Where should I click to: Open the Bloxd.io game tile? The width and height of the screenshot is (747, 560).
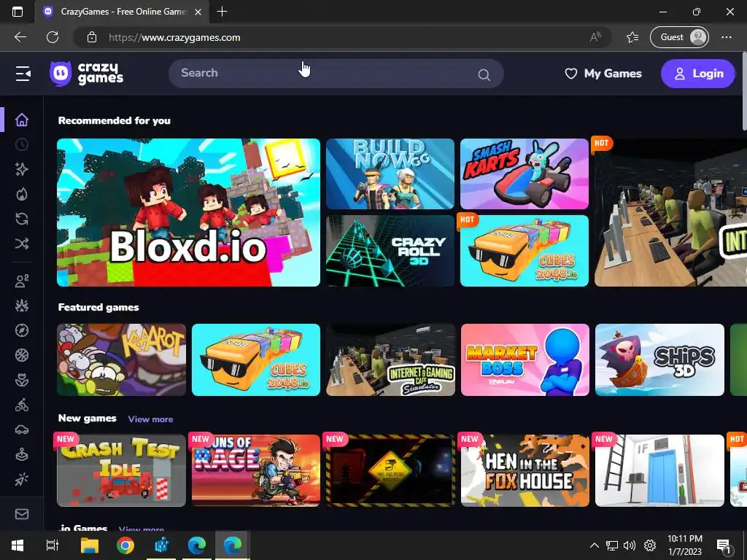pos(189,212)
